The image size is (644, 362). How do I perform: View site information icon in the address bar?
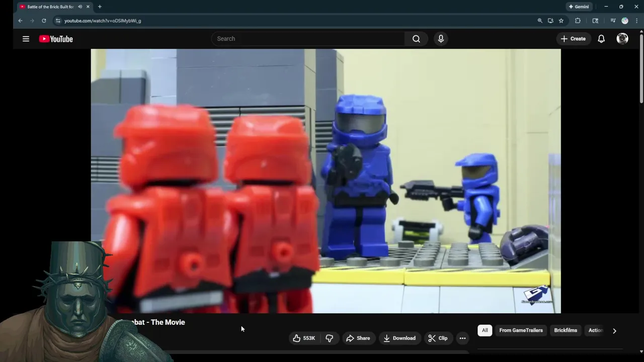tap(58, 21)
